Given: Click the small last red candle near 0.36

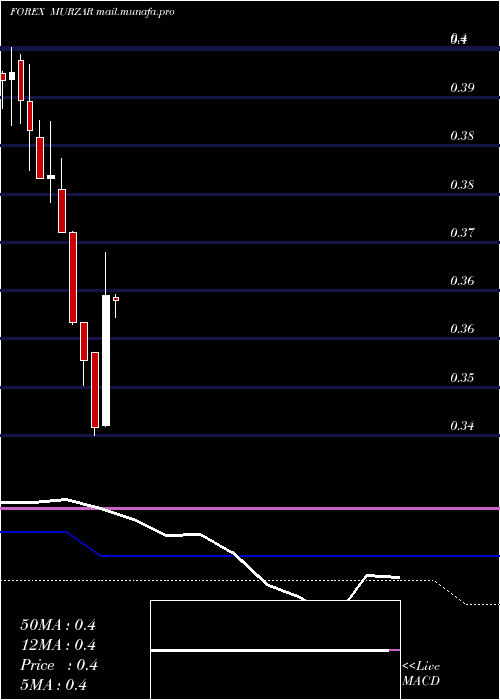Looking at the screenshot, I should [x=116, y=299].
